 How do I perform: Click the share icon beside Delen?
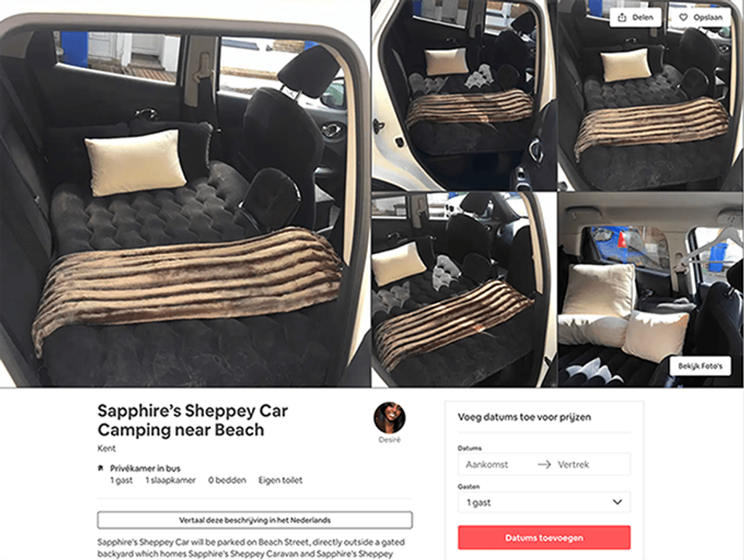coord(622,18)
